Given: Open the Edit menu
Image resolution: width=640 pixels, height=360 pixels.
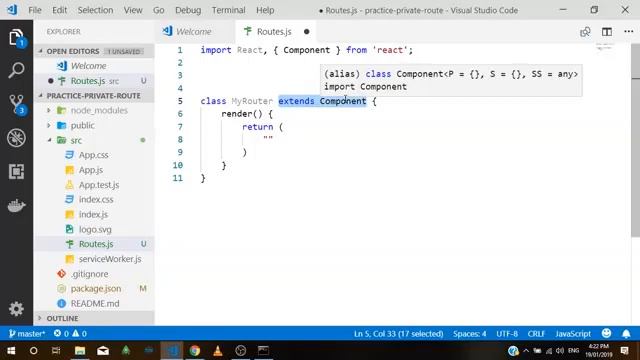Looking at the screenshot, I should pos(59,10).
